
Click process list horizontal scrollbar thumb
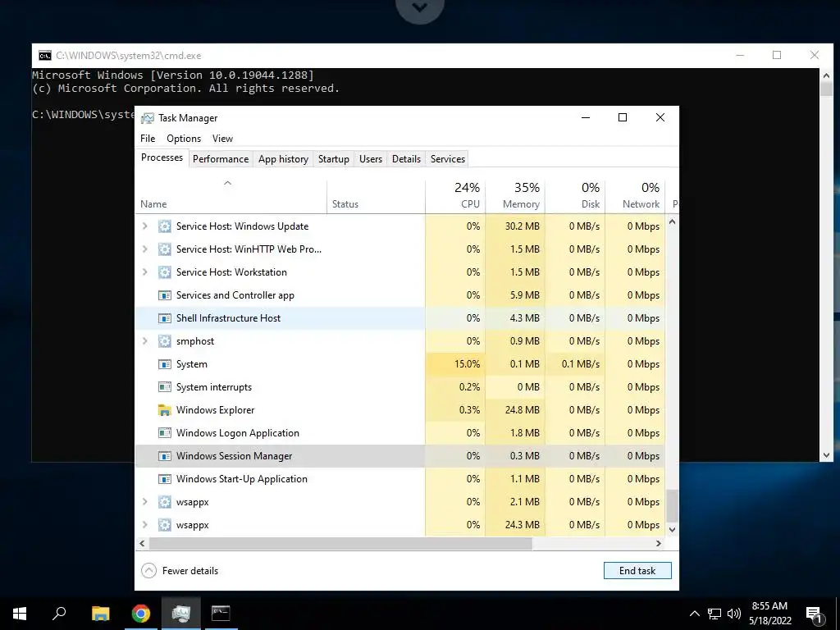340,543
